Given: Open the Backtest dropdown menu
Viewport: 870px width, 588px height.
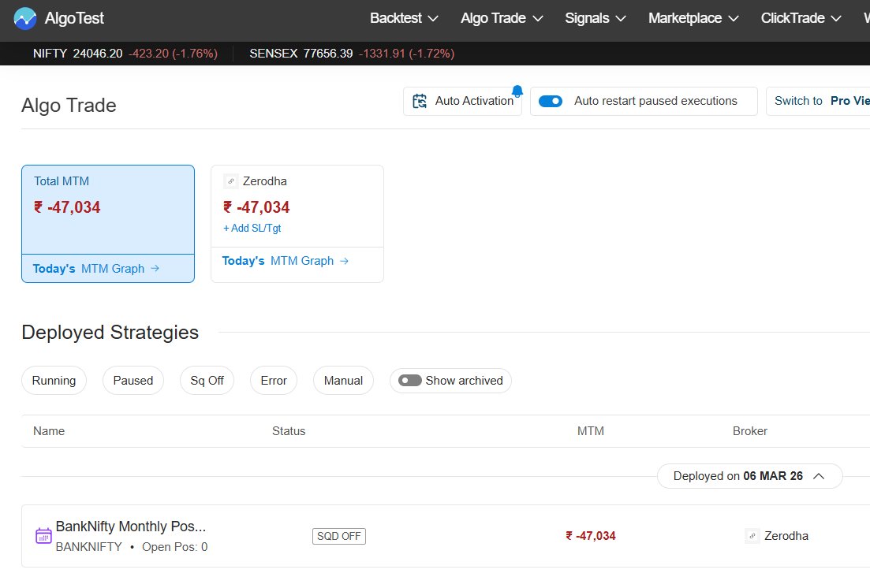Looking at the screenshot, I should point(404,18).
